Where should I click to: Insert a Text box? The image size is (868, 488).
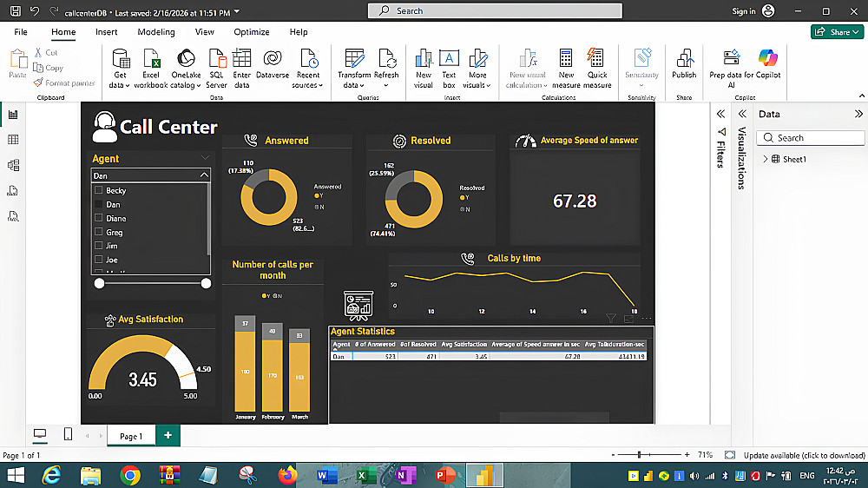click(x=449, y=69)
